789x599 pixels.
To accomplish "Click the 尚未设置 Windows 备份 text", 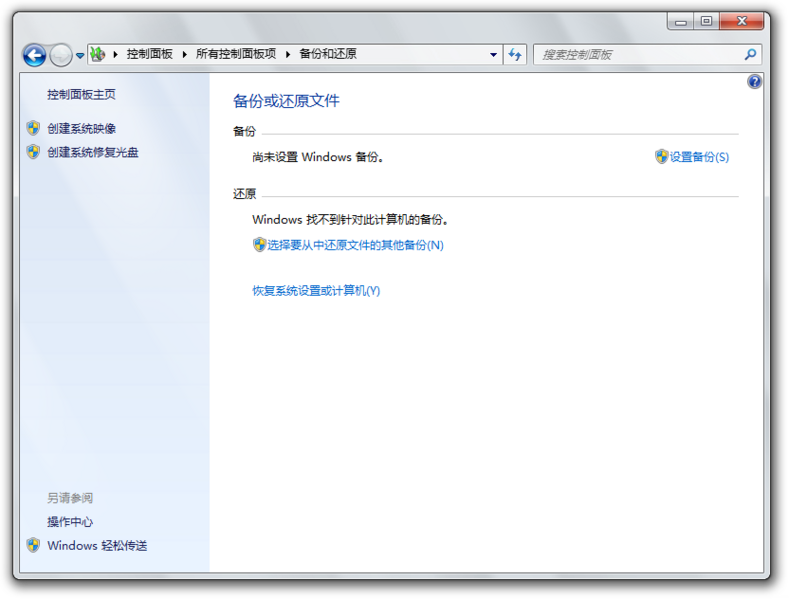I will point(318,157).
